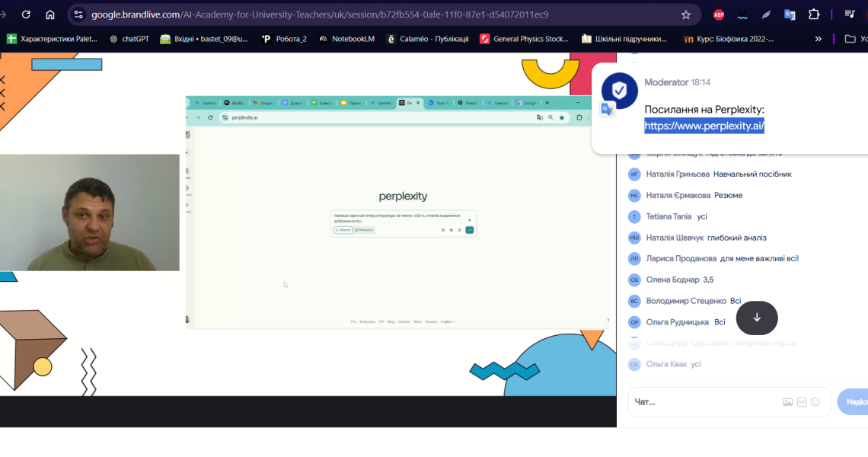Open the perplexity.ai link in moderator message
The width and height of the screenshot is (868, 457).
(704, 126)
